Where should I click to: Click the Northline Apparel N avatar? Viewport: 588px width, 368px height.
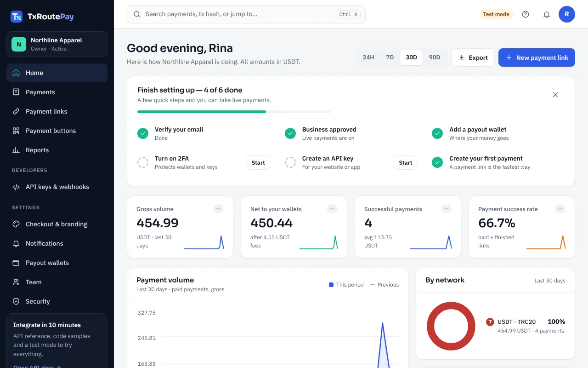[x=19, y=44]
